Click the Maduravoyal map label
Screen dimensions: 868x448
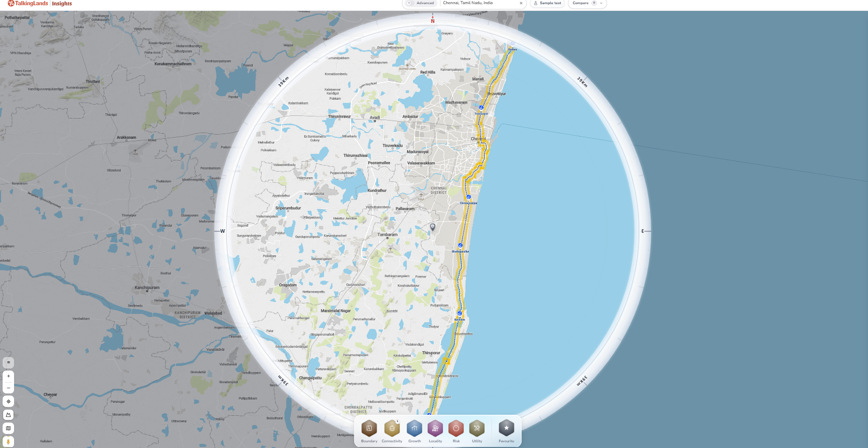pos(418,152)
